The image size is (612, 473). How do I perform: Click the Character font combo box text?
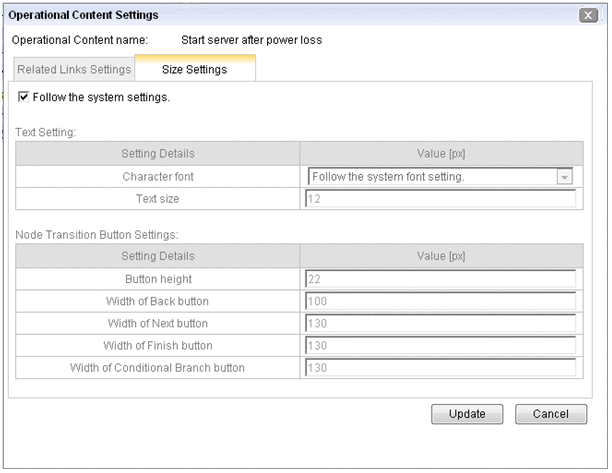click(430, 177)
